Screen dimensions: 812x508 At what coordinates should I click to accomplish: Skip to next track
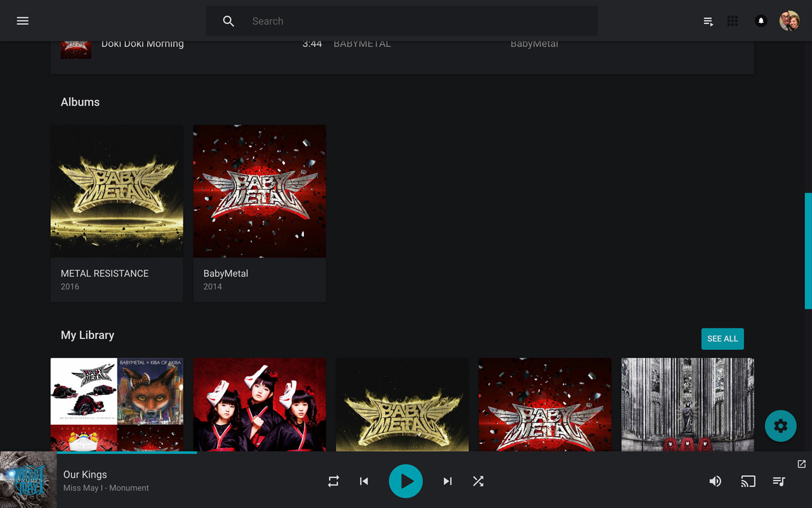click(x=447, y=481)
